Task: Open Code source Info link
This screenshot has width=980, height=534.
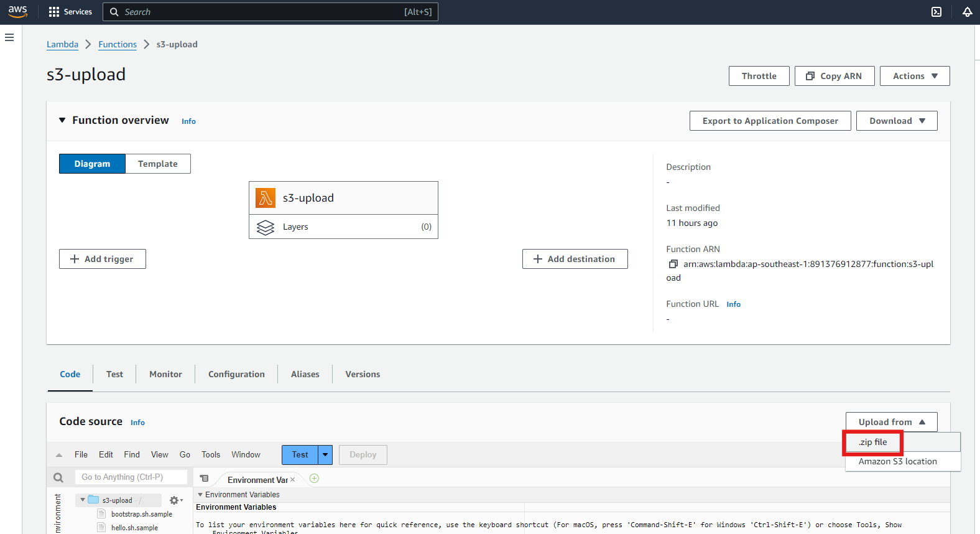Action: pyautogui.click(x=137, y=423)
